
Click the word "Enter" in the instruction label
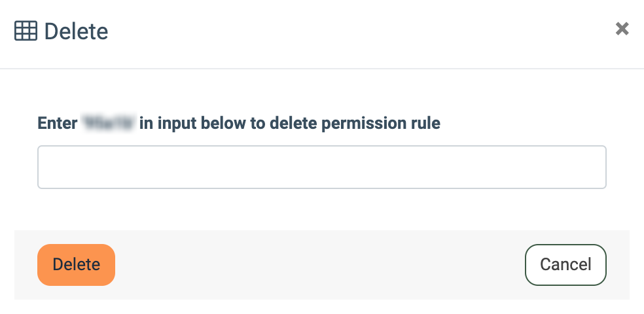pyautogui.click(x=58, y=123)
